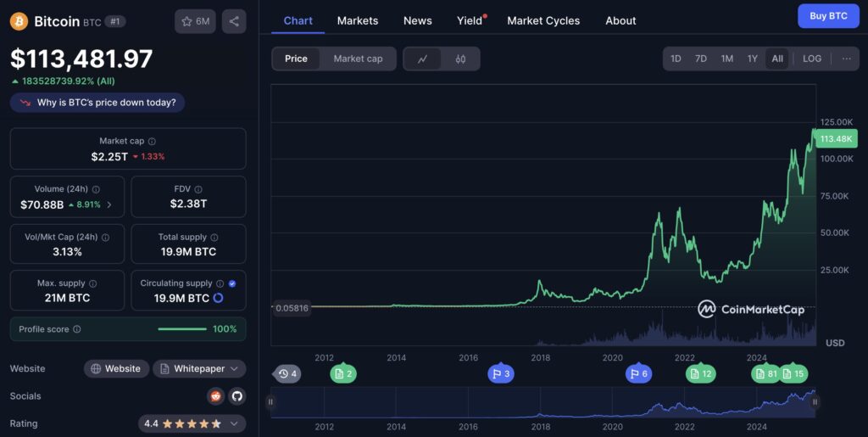Grab the left range slider handle
The image size is (868, 437).
[x=270, y=402]
